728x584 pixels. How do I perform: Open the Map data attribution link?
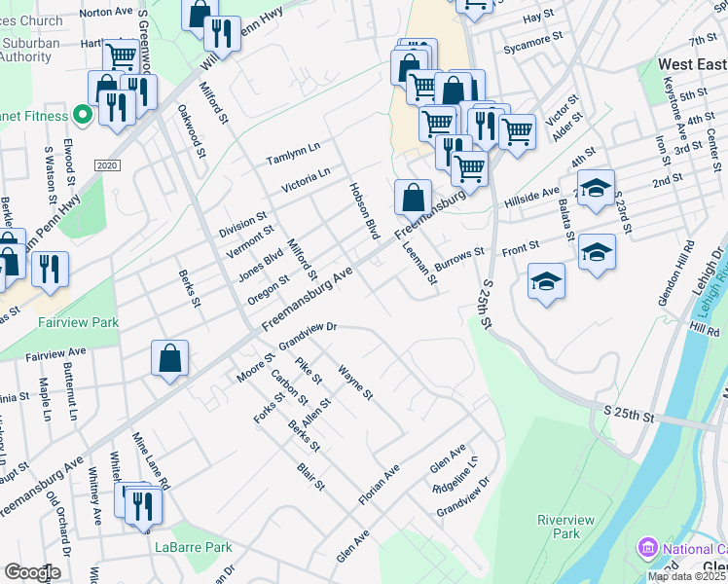[686, 576]
